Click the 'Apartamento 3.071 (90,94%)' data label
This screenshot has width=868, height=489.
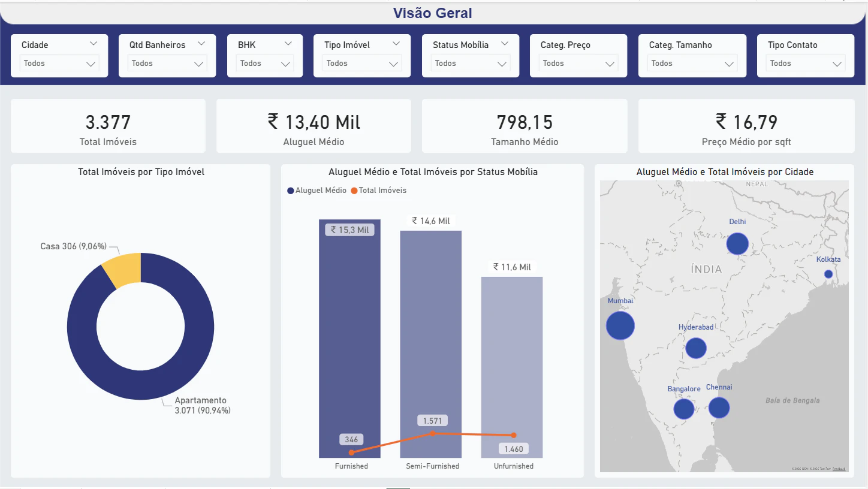(203, 406)
